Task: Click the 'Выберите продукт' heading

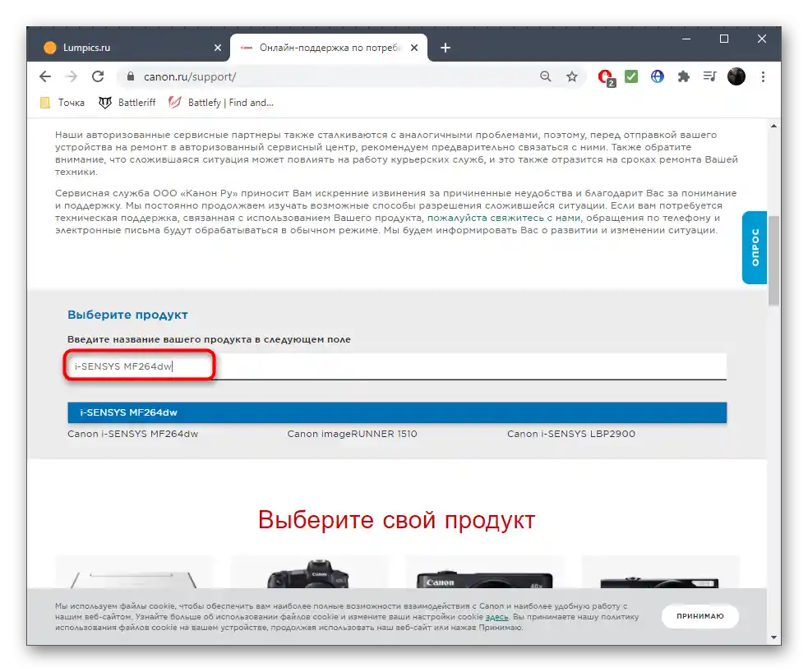Action: coord(127,315)
